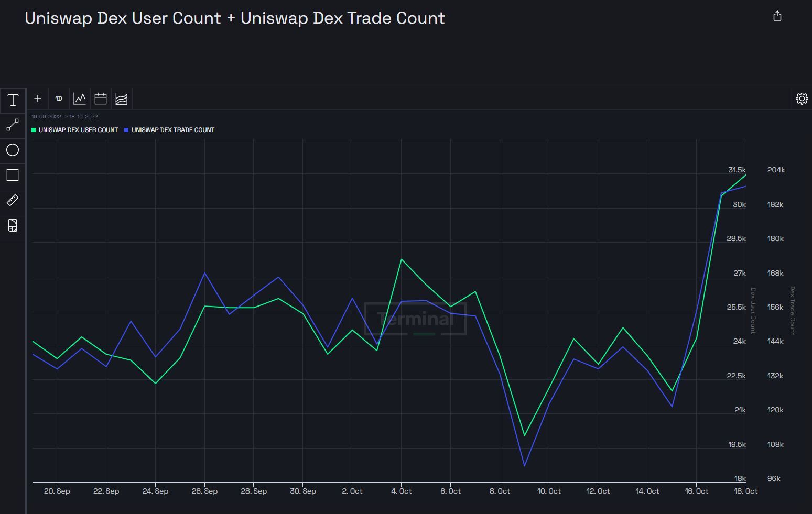Click the 20. Sep axis label
Viewport: 812px width, 514px height.
[57, 491]
